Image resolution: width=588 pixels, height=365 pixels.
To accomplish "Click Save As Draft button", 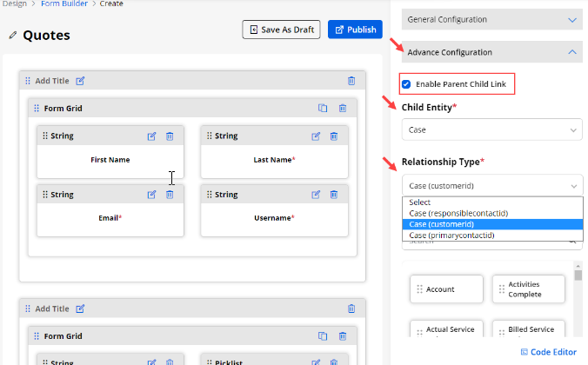I will pyautogui.click(x=281, y=30).
